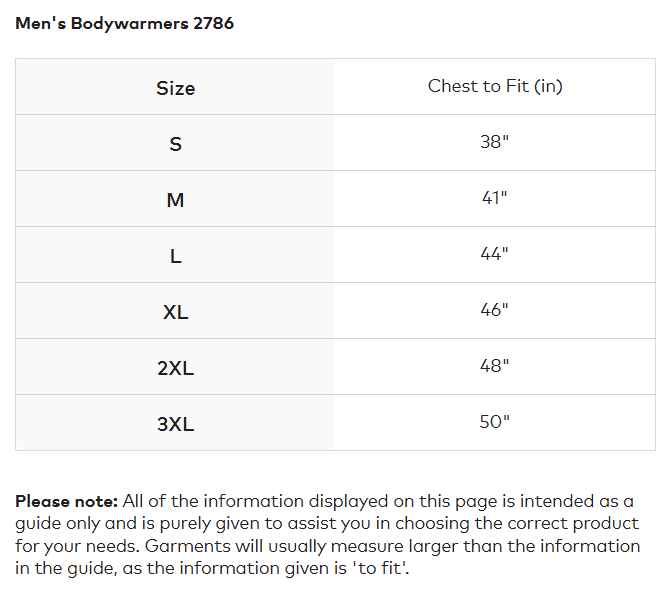Pick the 3XL size cell
This screenshot has height=608, width=671.
point(175,424)
